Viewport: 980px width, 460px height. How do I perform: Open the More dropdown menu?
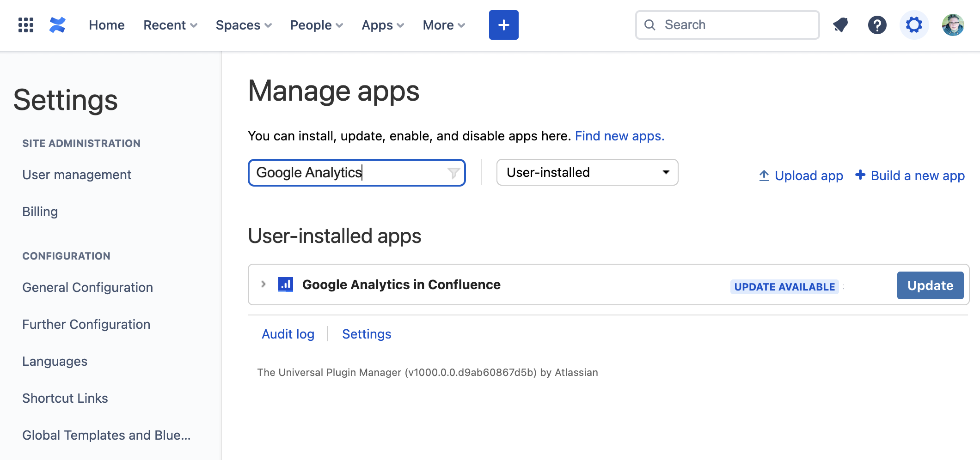pyautogui.click(x=444, y=25)
